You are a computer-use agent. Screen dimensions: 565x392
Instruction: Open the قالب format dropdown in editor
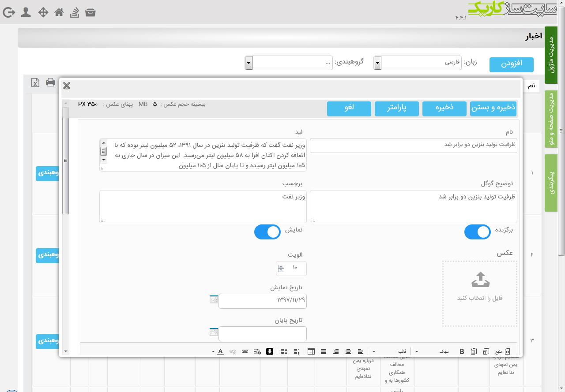[x=390, y=351]
